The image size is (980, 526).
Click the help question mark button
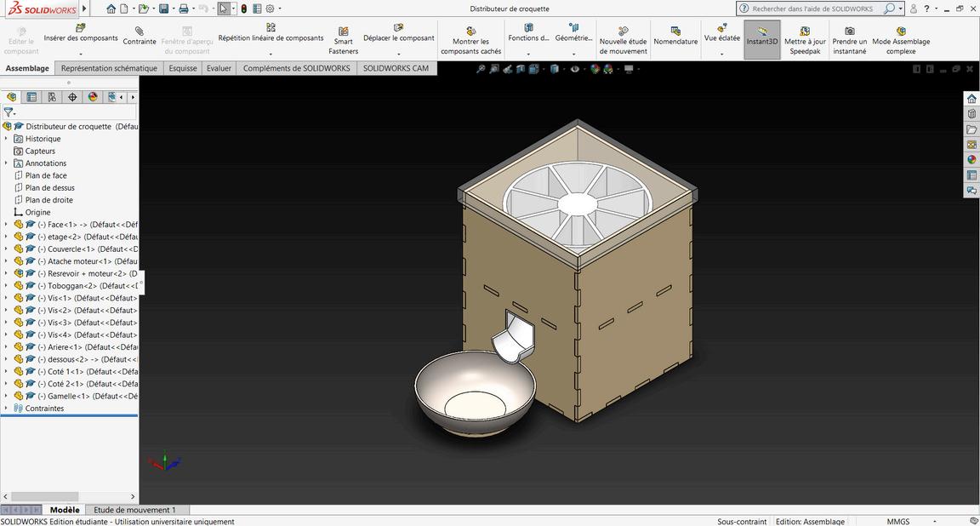click(926, 9)
